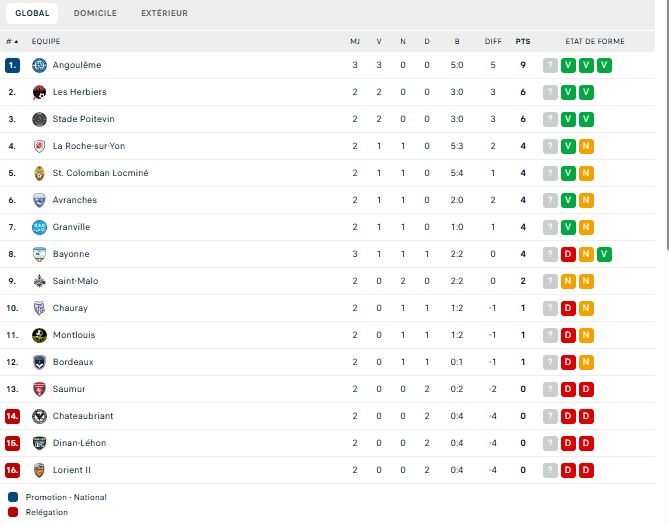Click the grey question mark badge for Saumur
Viewport: 669px width, 525px height.
(x=550, y=389)
